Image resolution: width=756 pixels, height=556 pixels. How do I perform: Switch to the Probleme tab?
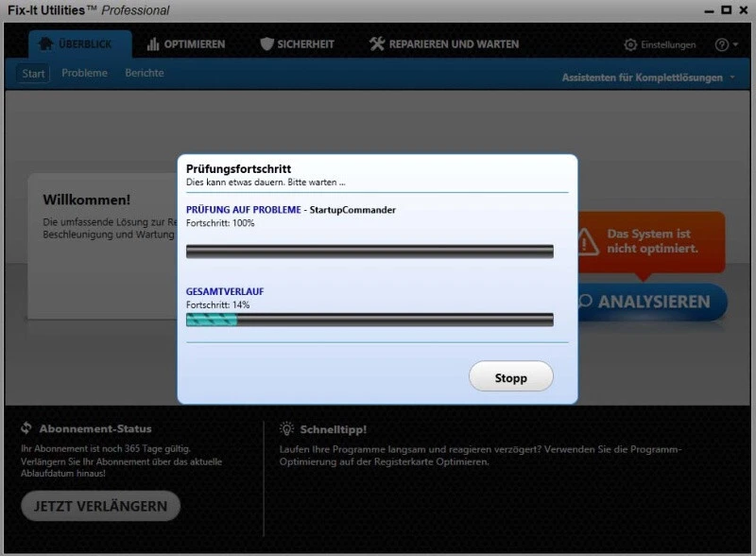click(84, 72)
